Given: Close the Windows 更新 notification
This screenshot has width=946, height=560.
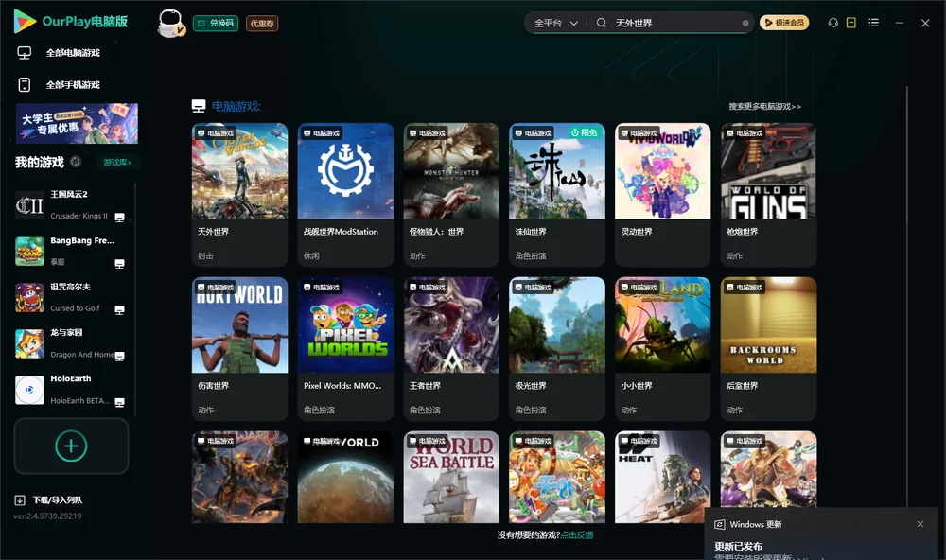Looking at the screenshot, I should [920, 524].
